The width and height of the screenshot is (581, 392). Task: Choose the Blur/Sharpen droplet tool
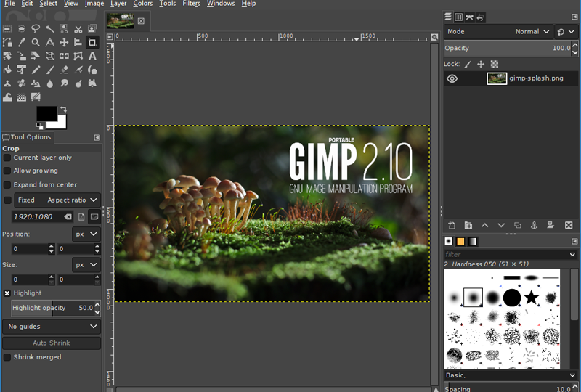pos(49,83)
